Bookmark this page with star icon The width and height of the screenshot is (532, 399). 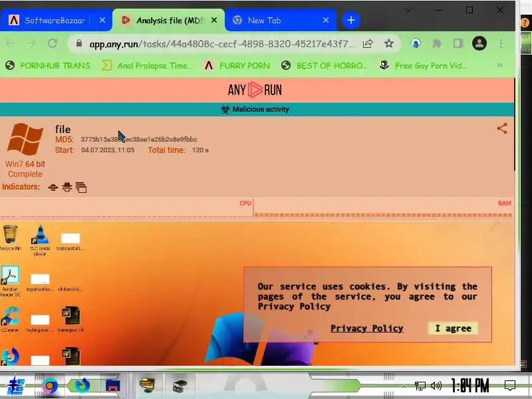389,43
